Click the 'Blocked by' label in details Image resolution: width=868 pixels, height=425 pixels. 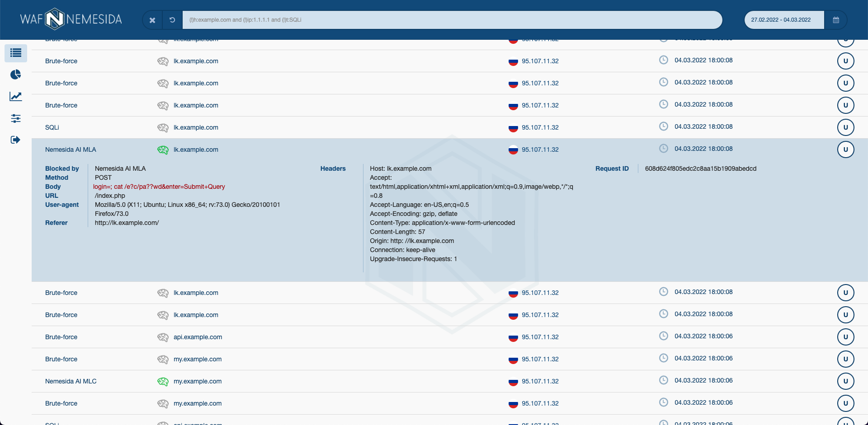click(62, 168)
